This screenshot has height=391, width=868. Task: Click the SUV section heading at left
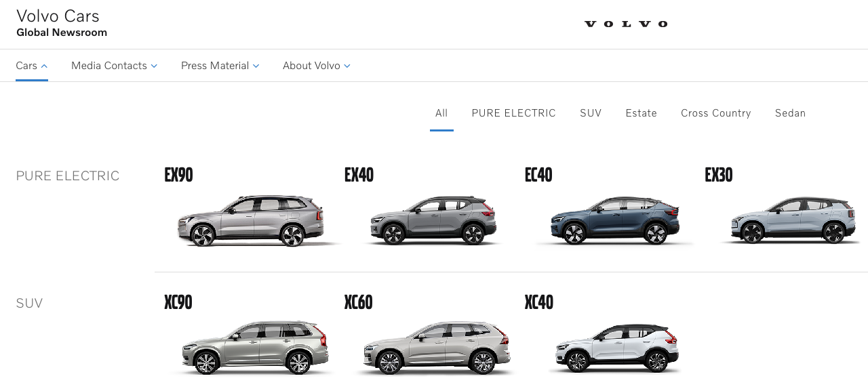[29, 304]
